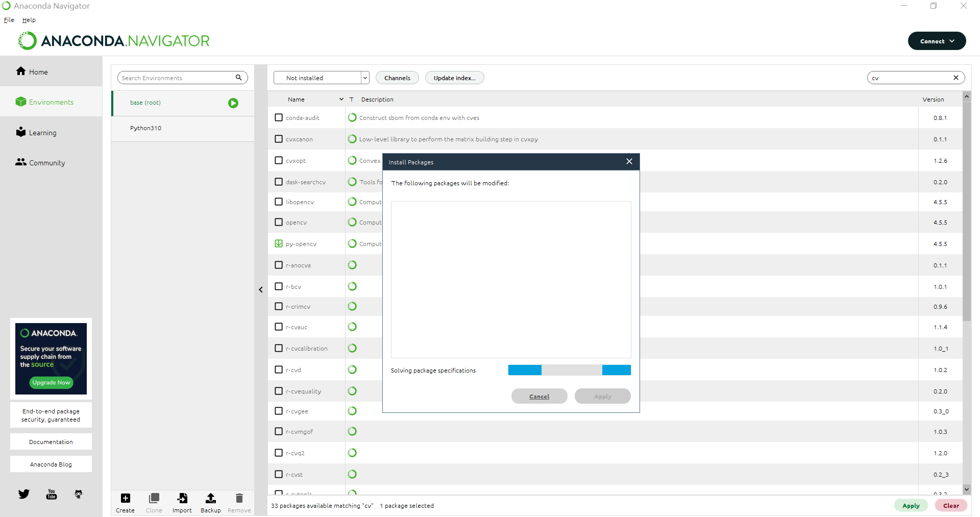Click the bottom green Apply button
The image size is (980, 517).
click(911, 505)
